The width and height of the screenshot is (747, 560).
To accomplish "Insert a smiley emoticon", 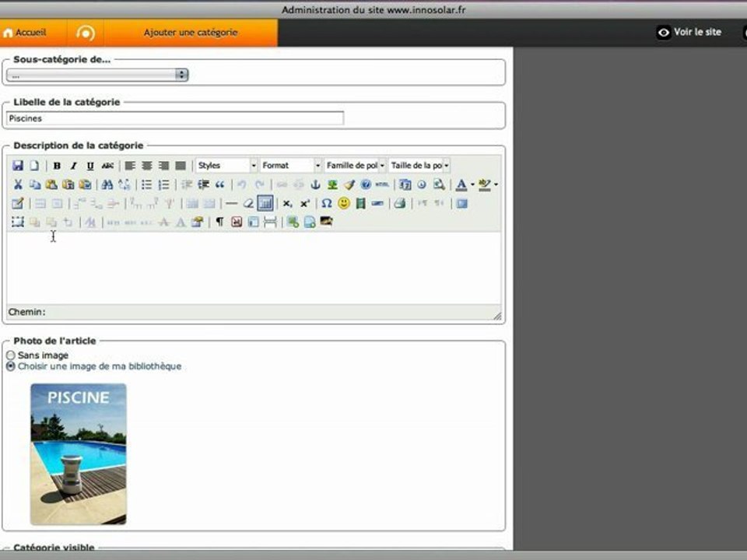I will [x=343, y=203].
